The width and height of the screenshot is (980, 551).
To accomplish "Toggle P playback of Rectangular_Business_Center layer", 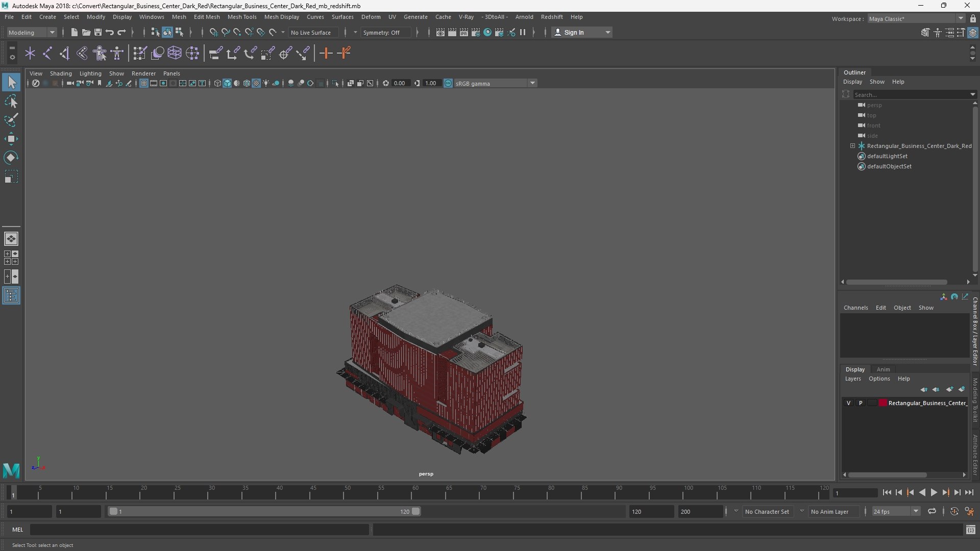I will tap(861, 403).
